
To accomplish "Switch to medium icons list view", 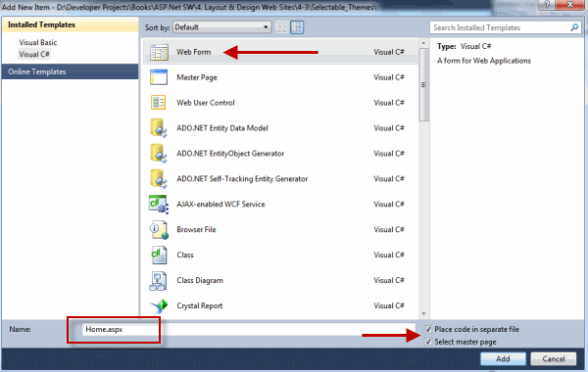I will click(297, 27).
